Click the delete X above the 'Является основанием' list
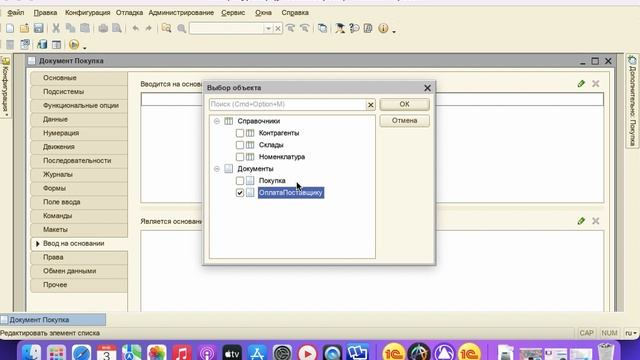640x360 pixels. point(596,221)
